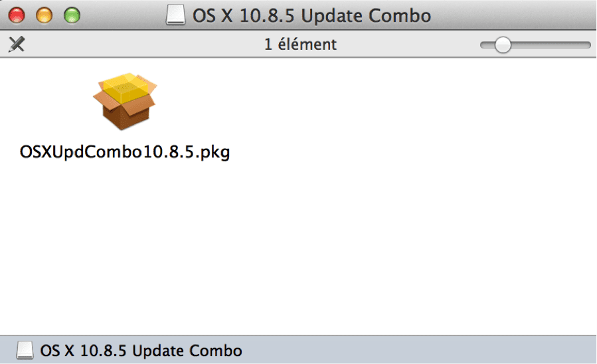Screen dimensions: 597x364
Task: Minimize the window using the yellow button
Action: 44,15
